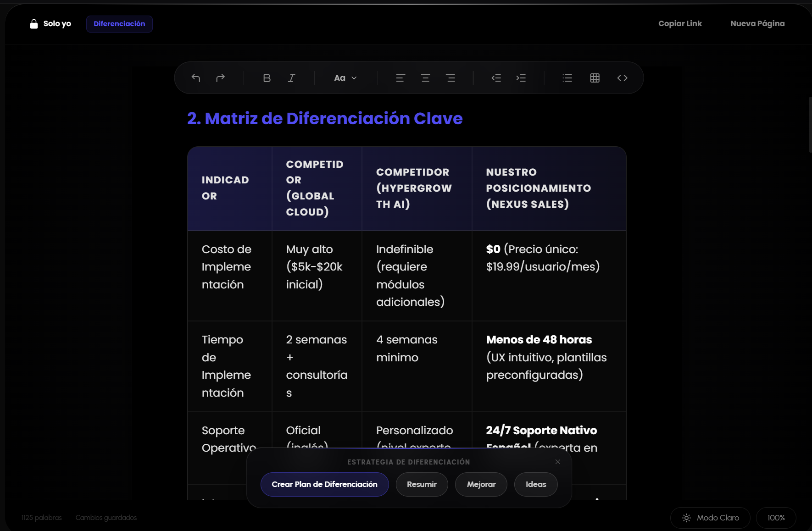Click the heading Matriz de Diferenciación Clave
This screenshot has width=812, height=531.
point(325,118)
